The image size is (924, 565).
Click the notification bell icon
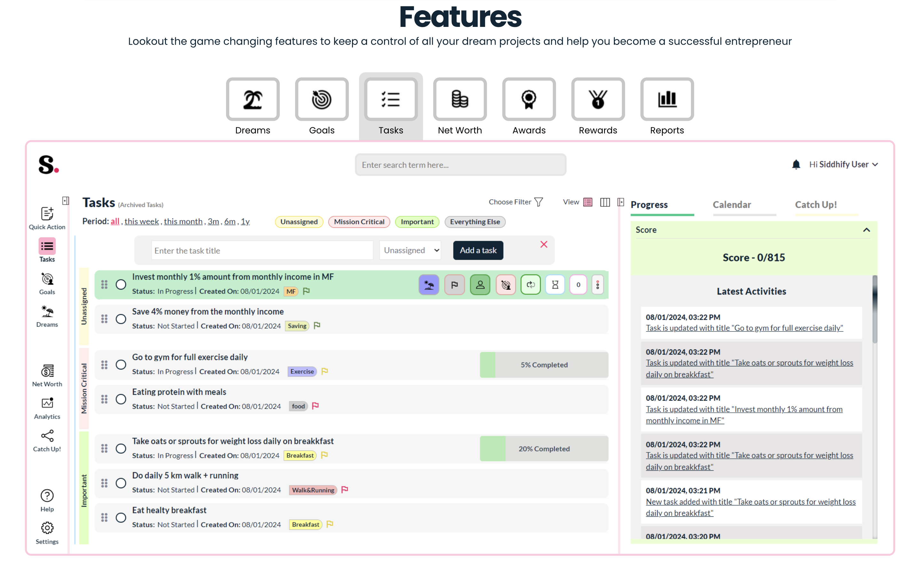point(796,165)
